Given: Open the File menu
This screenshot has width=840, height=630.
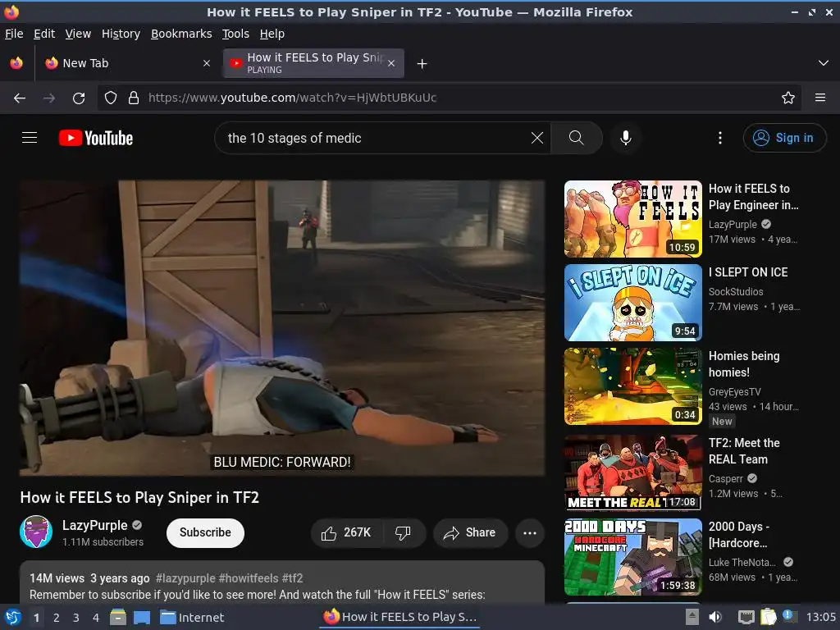Looking at the screenshot, I should coord(14,34).
